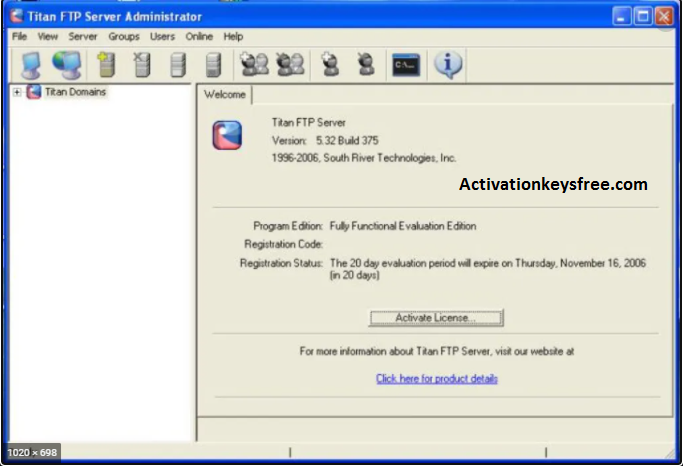This screenshot has width=683, height=466.
Task: Click the Program Edition label
Action: coord(288,226)
